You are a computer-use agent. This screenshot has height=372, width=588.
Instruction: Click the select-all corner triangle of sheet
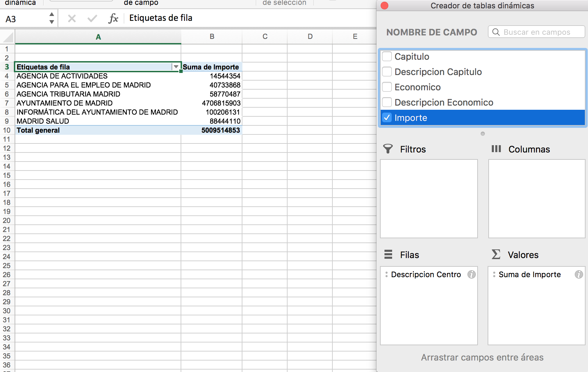pos(8,37)
